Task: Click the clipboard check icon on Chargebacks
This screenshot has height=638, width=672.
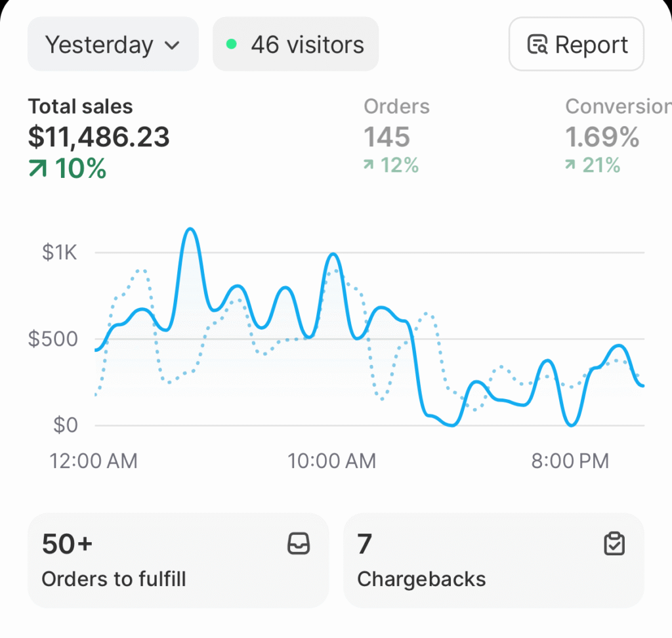Action: coord(614,544)
